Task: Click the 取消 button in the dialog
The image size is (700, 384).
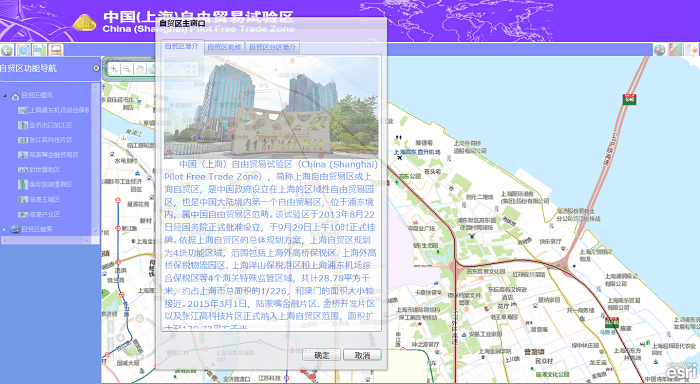Action: 362,355
